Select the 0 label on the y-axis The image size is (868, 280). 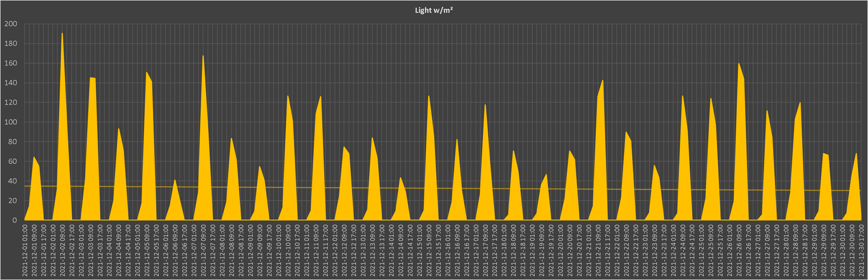14,220
